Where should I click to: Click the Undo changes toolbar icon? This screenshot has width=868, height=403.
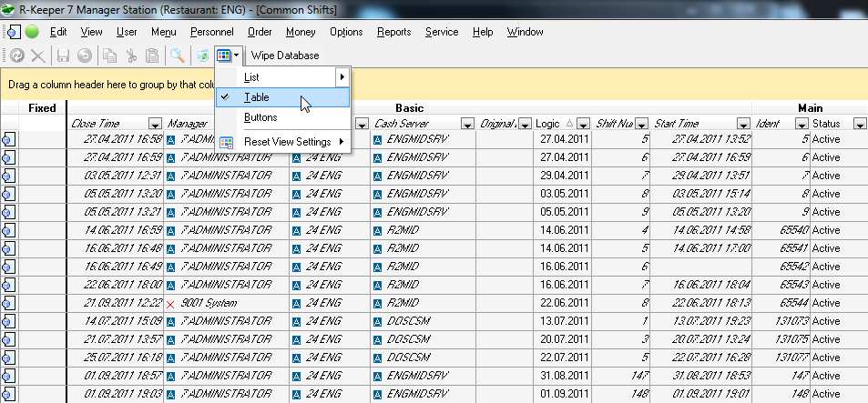coord(84,55)
